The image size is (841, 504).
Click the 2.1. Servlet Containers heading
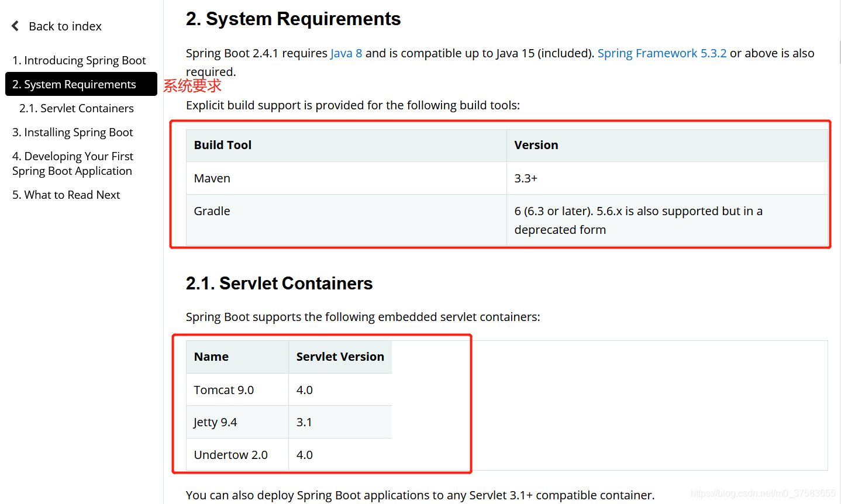click(279, 283)
